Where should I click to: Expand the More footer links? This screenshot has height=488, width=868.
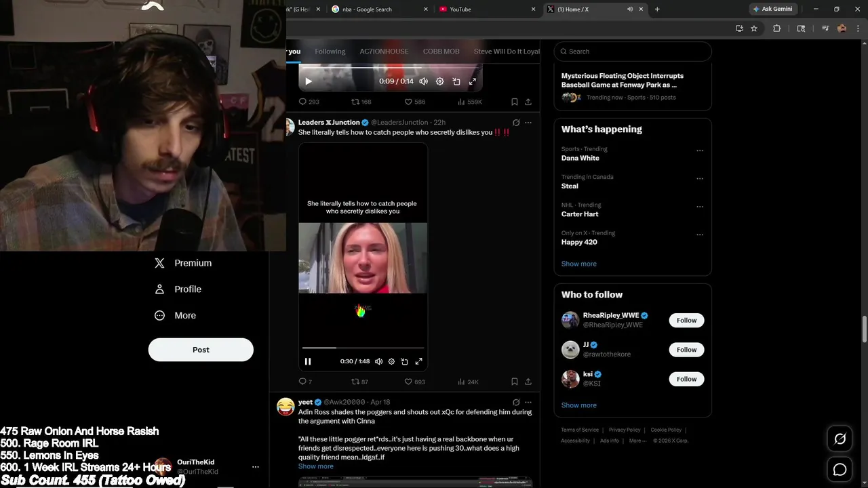pos(637,441)
